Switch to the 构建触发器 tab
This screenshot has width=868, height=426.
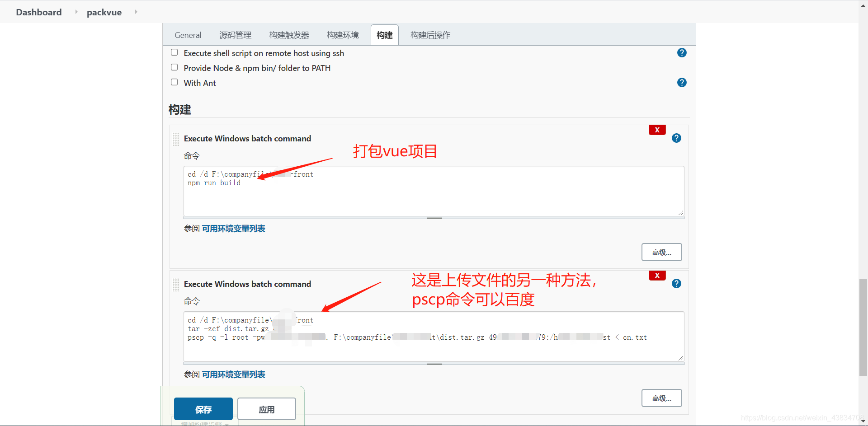click(x=289, y=35)
